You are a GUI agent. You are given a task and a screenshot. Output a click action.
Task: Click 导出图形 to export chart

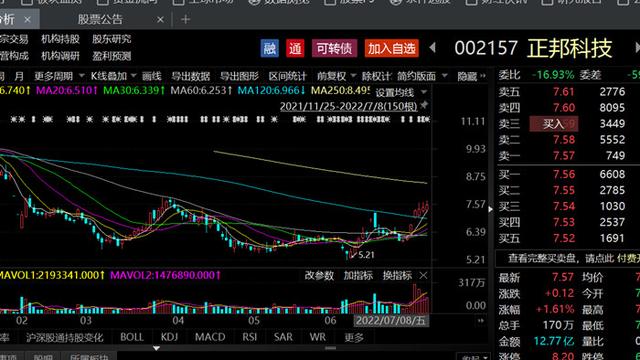click(239, 76)
